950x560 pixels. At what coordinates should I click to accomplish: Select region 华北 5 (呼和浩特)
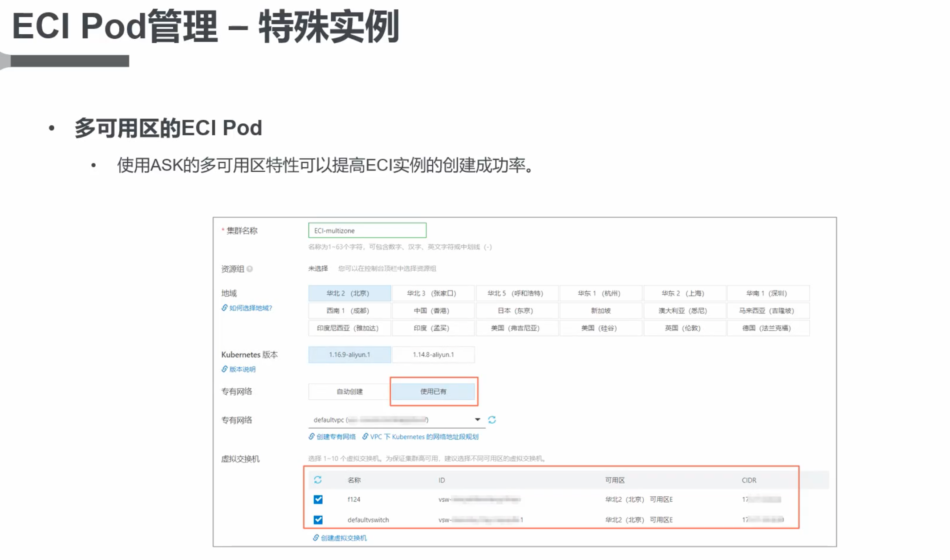(x=516, y=293)
